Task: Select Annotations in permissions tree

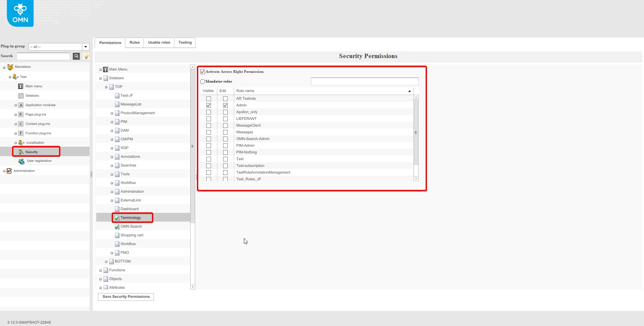Action: coord(130,157)
